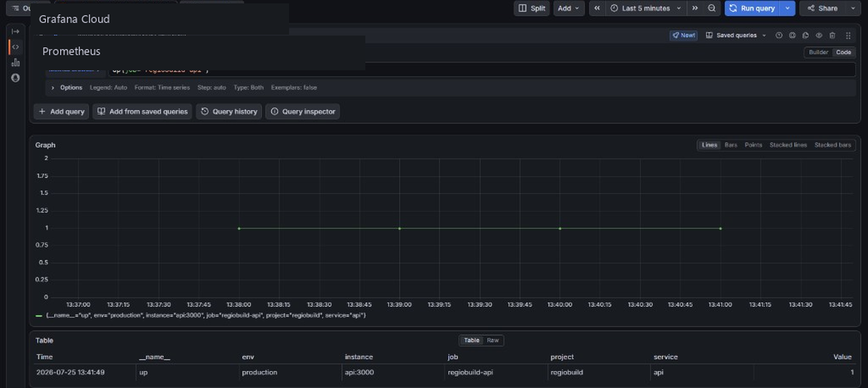Hide query response with eye icon
868x388 pixels.
coord(820,35)
